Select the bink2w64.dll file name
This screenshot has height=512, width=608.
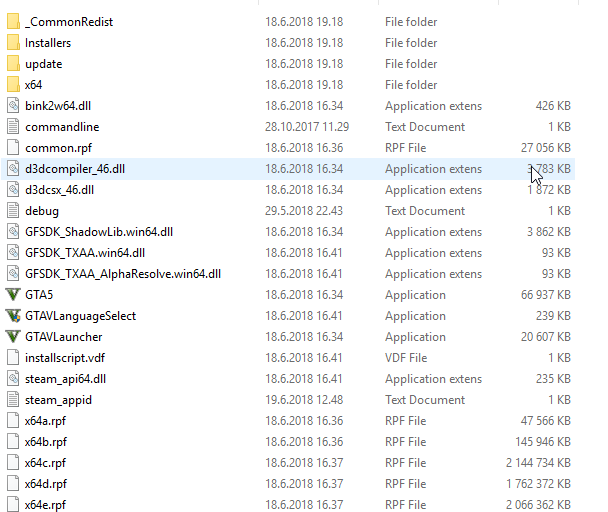(x=58, y=106)
